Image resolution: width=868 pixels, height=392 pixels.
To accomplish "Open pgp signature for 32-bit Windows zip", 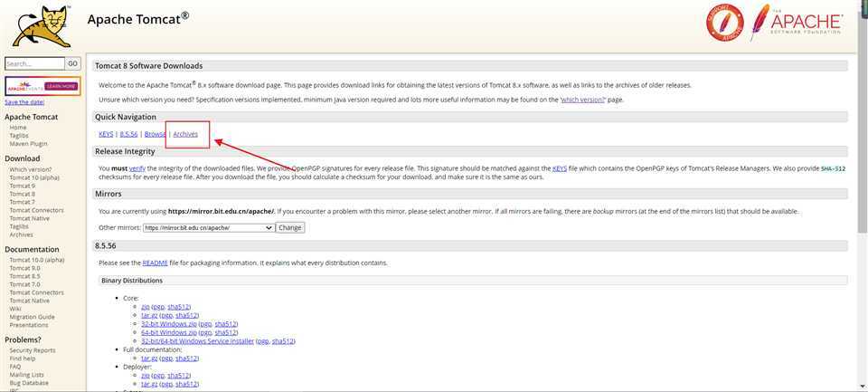I will coord(205,324).
